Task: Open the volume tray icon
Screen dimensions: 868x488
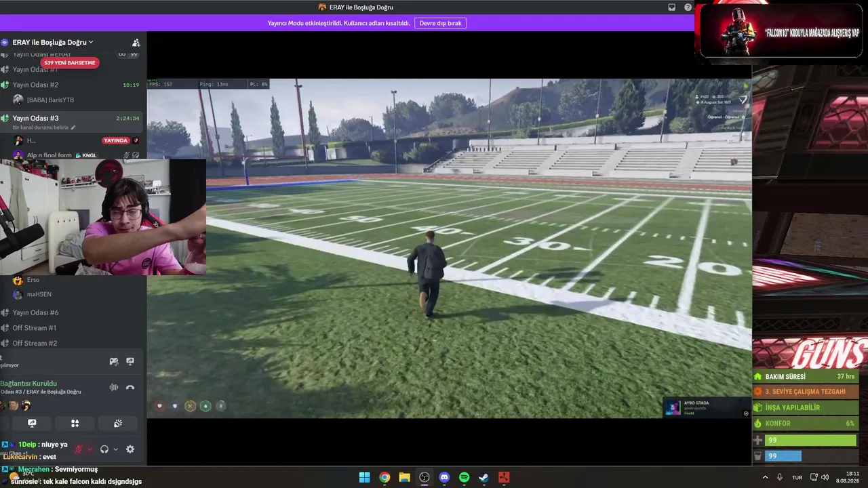Action: click(x=825, y=477)
